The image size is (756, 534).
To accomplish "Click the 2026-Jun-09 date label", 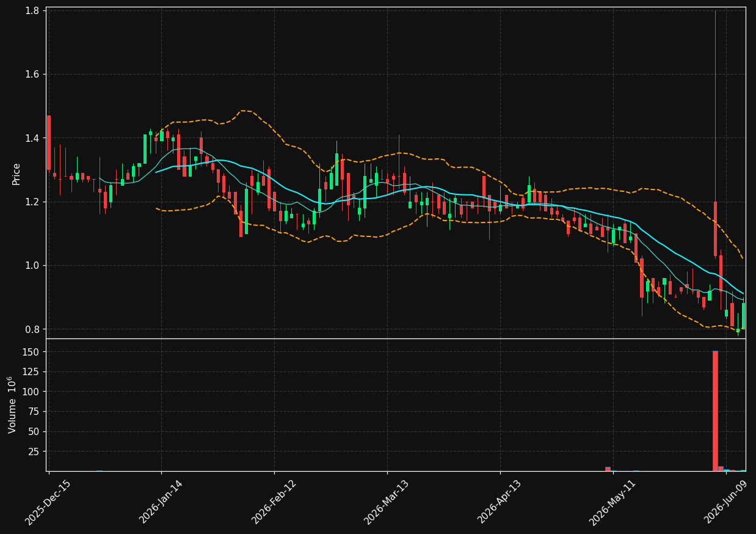I will [x=725, y=502].
